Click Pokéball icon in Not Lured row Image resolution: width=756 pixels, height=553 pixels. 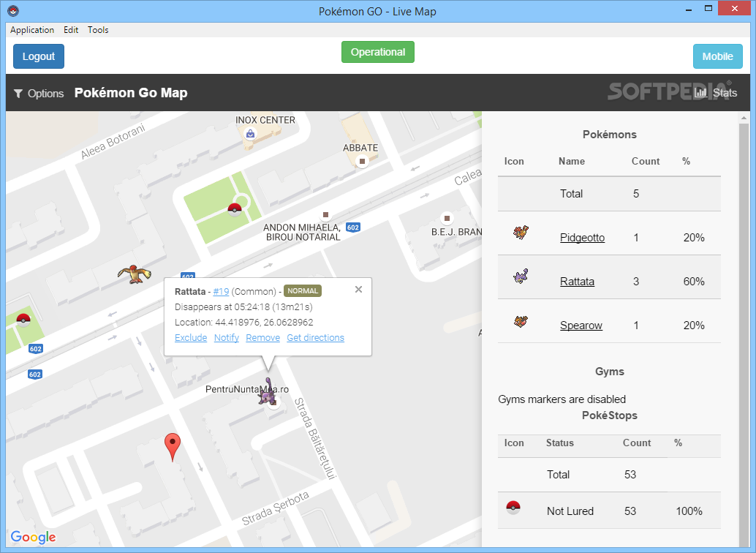[513, 507]
